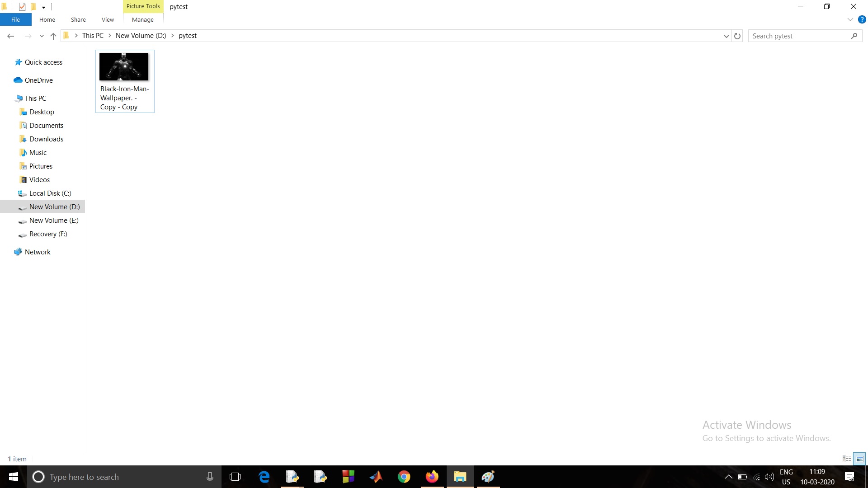Open the Recent locations dropdown arrow
Image resolution: width=868 pixels, height=488 pixels.
(42, 36)
